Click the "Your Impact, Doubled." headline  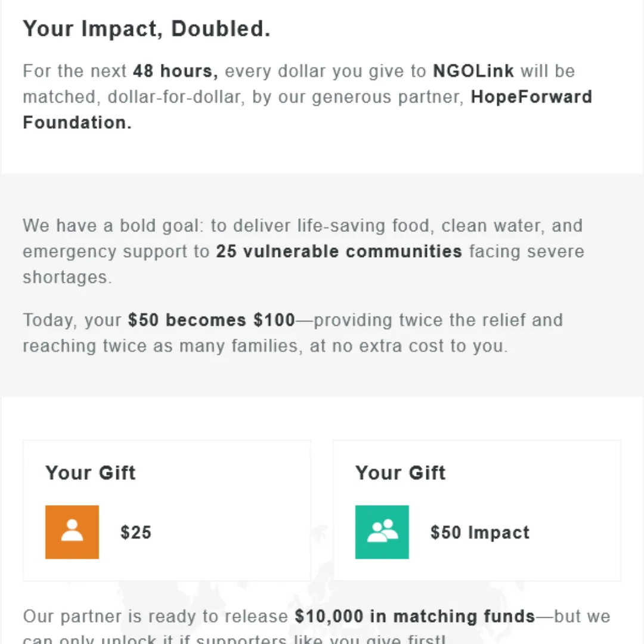tap(147, 29)
